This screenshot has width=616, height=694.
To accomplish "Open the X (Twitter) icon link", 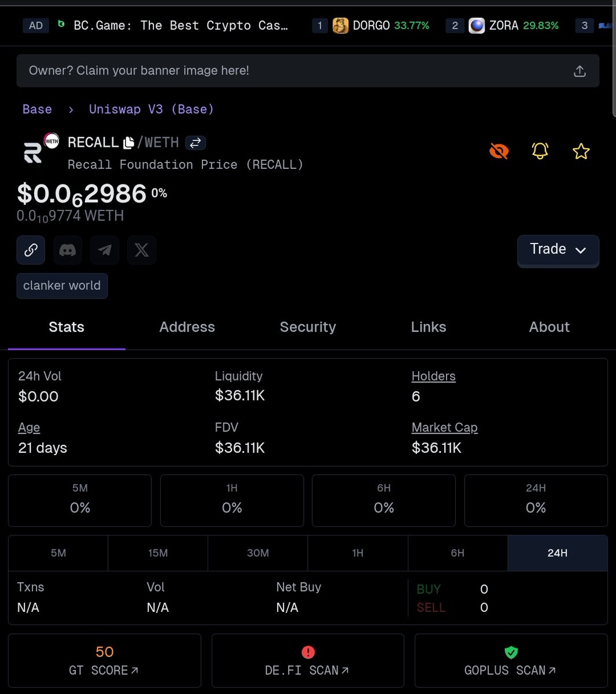I will tap(142, 250).
